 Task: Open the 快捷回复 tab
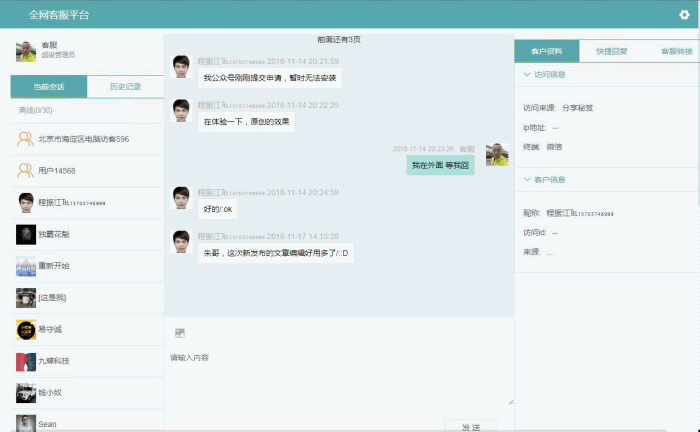[x=612, y=51]
